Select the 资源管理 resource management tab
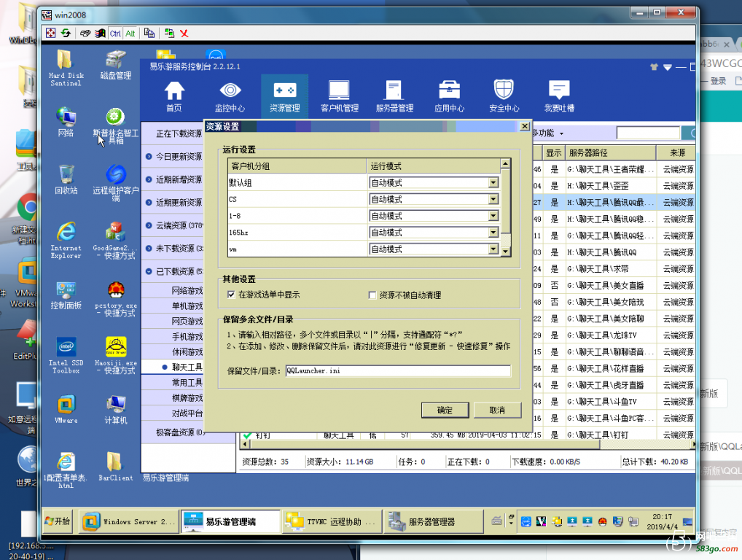 [284, 96]
